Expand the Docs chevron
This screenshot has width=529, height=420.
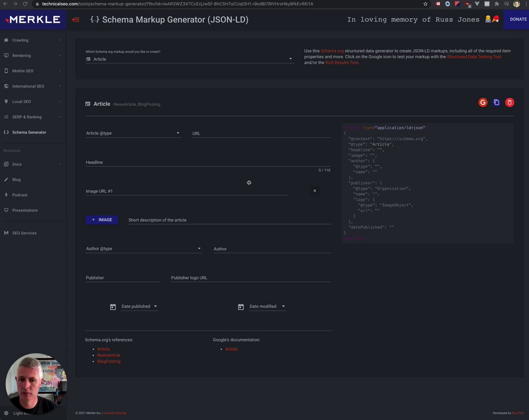pos(60,164)
